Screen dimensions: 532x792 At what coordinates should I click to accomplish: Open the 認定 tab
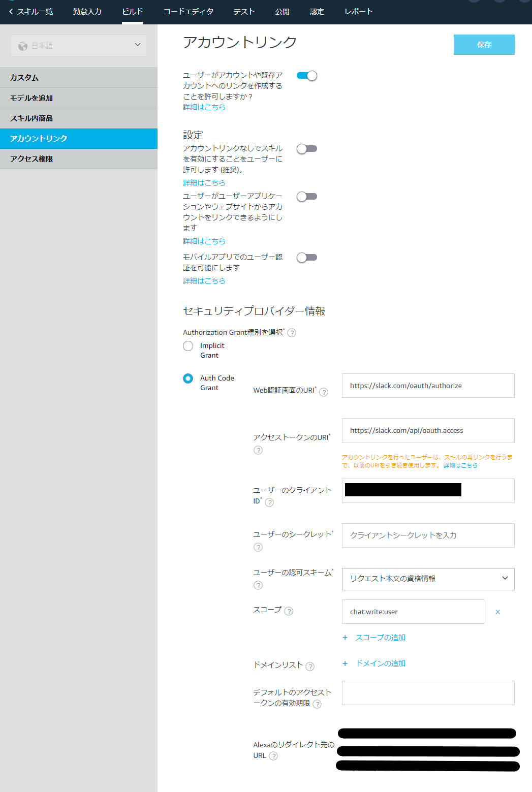317,12
